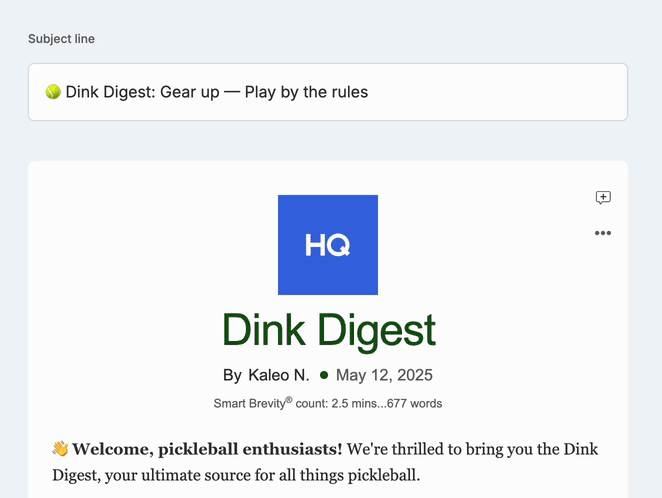This screenshot has height=498, width=662.
Task: Click the registered trademark symbol after Brevity
Action: click(x=289, y=399)
